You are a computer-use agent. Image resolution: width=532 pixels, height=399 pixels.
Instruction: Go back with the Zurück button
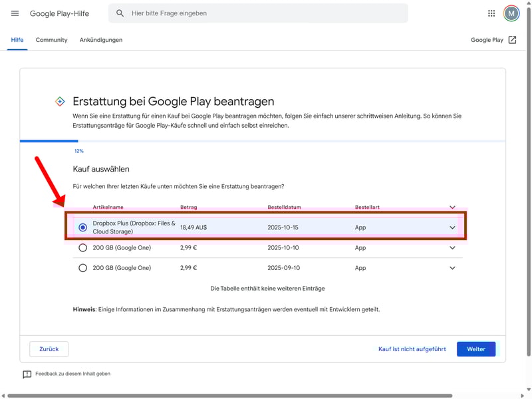pos(49,349)
